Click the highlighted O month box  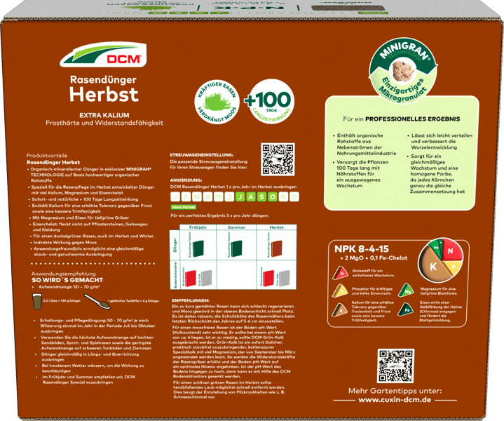(273, 197)
